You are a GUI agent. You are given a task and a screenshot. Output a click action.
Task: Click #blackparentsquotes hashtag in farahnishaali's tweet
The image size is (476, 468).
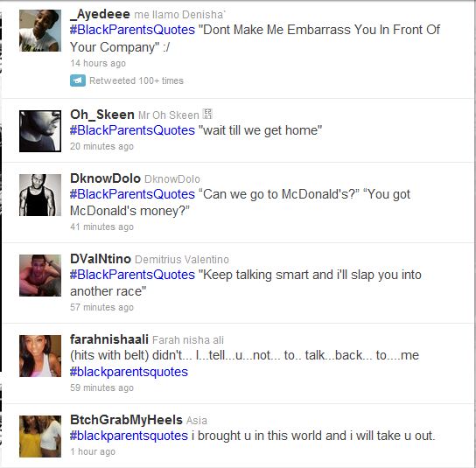129,372
